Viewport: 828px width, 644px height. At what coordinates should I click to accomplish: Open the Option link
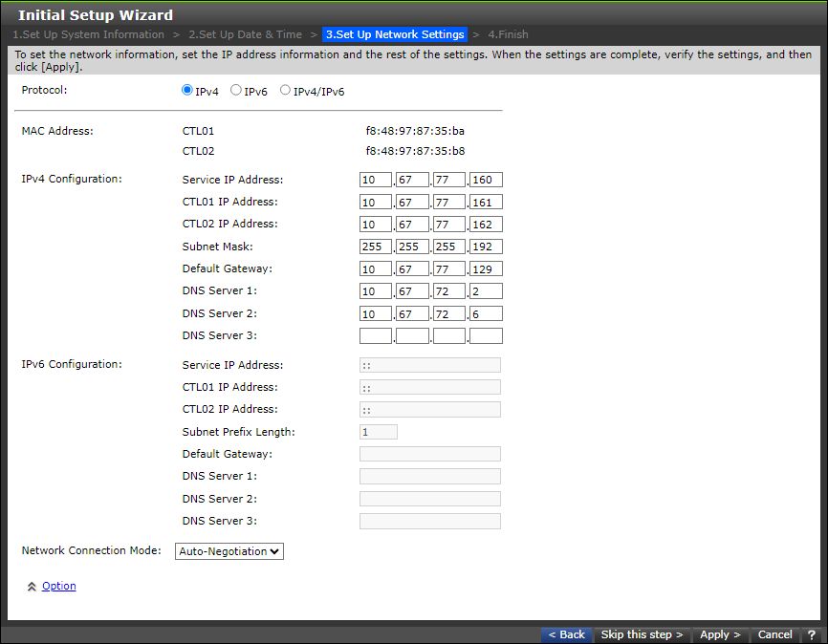pos(58,586)
